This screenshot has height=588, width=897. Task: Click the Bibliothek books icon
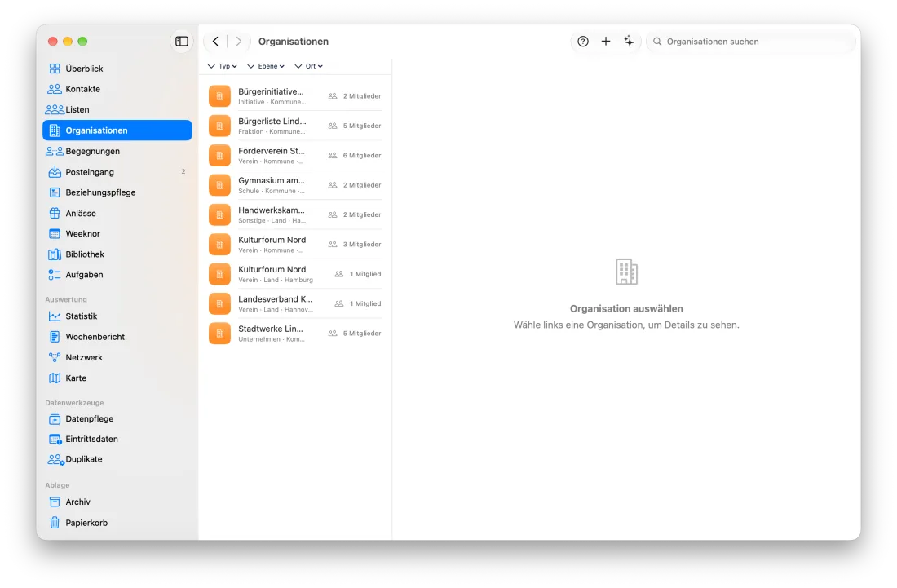coord(55,254)
